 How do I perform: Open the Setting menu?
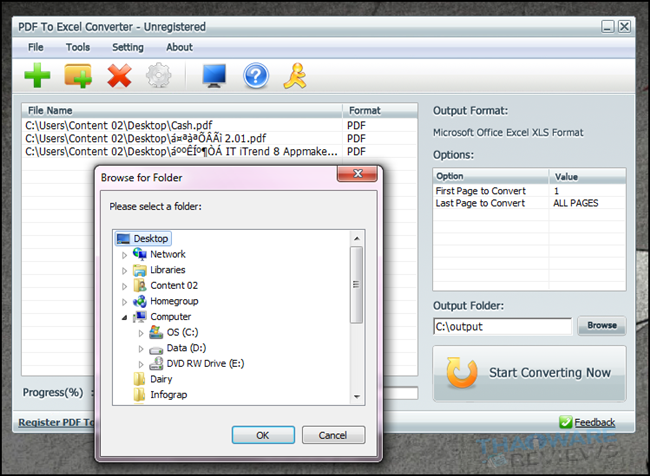tap(128, 47)
